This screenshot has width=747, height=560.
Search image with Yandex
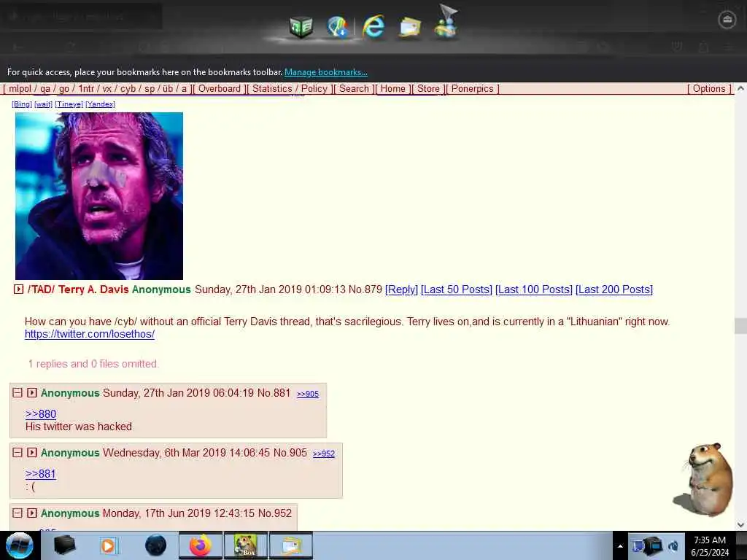101,104
